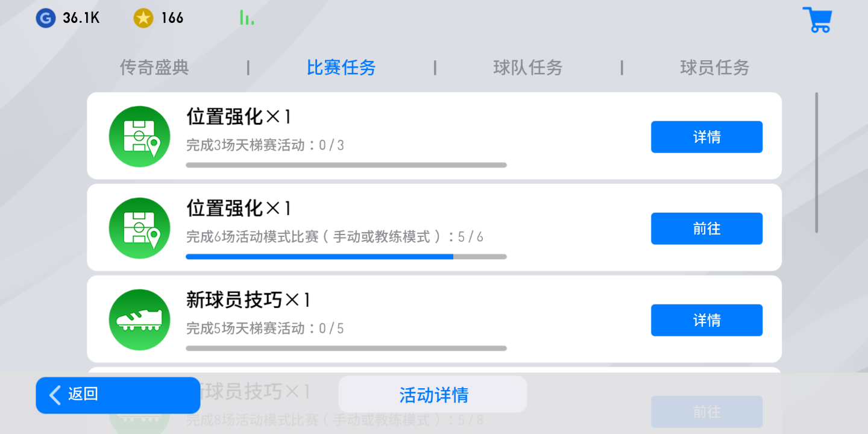Screen dimensions: 868x434
Task: Tap the pitch icon of the 0/3 ladder task
Action: (x=139, y=136)
